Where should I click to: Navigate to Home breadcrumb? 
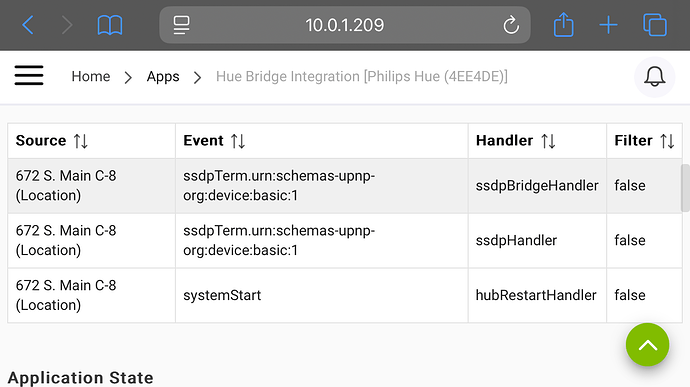(x=91, y=77)
